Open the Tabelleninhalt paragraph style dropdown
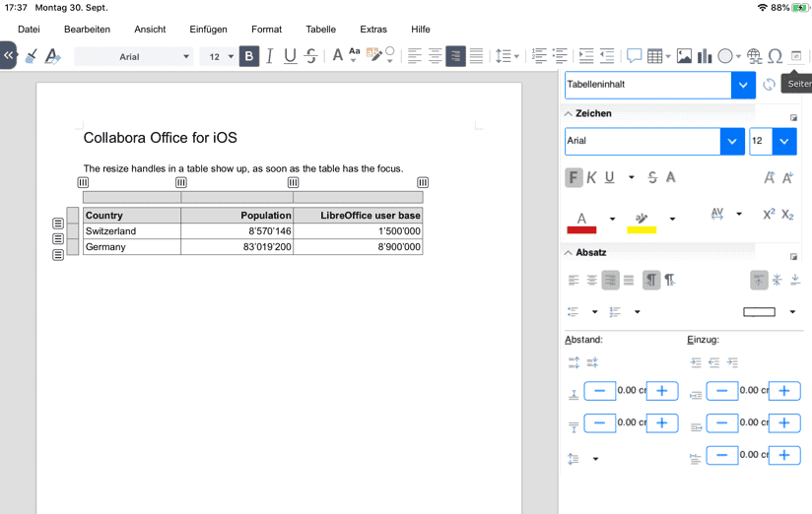This screenshot has width=812, height=514. (743, 85)
